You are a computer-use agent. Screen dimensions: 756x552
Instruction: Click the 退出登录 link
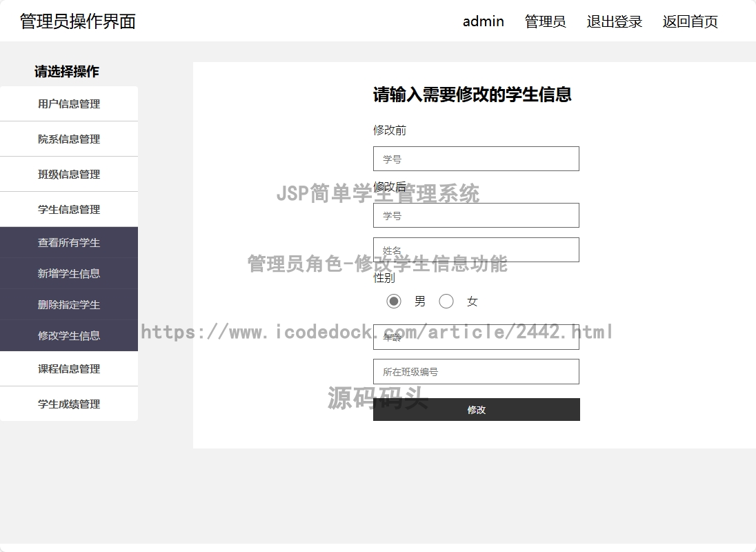[614, 21]
